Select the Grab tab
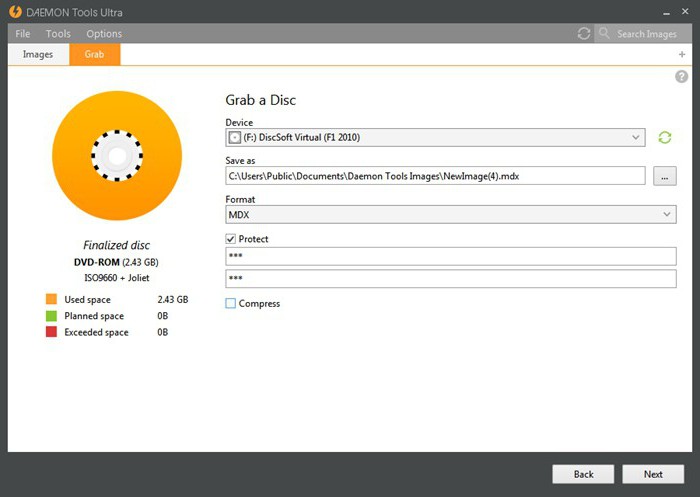The height and width of the screenshot is (497, 700). tap(94, 54)
